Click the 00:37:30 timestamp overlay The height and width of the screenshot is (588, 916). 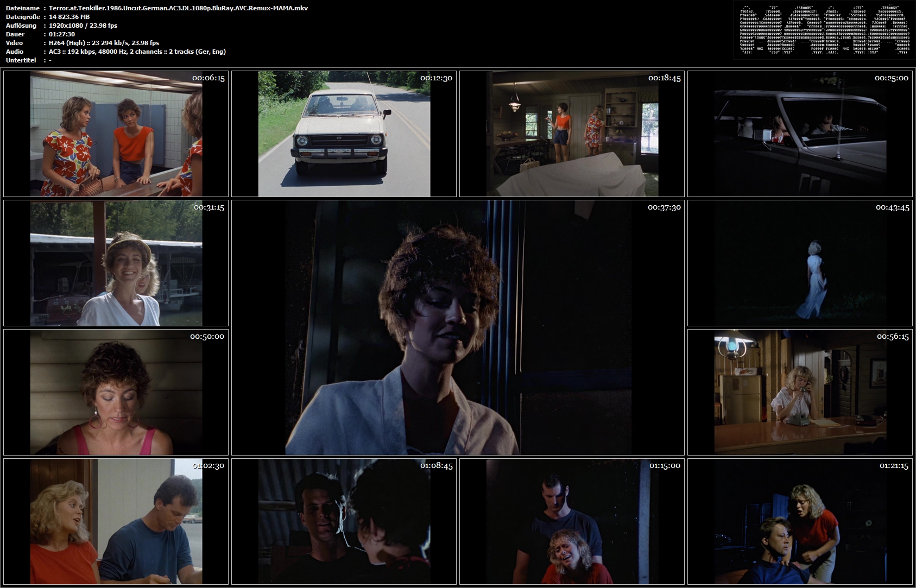664,207
